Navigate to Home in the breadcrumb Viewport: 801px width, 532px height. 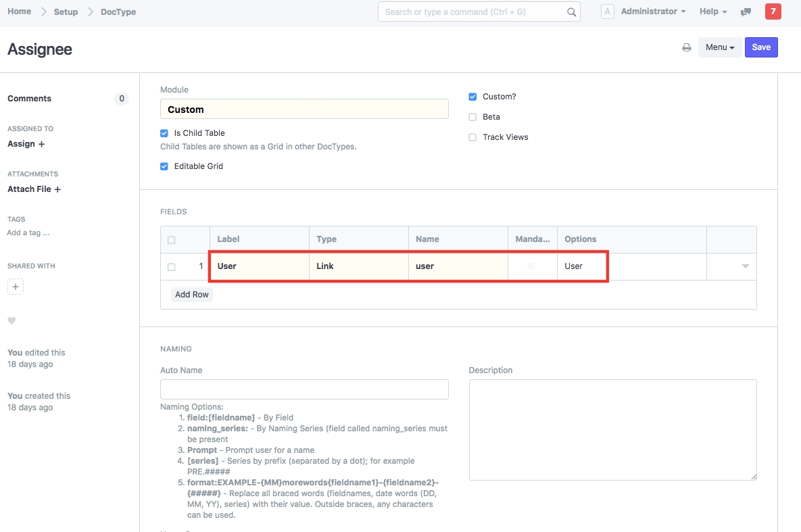pos(20,11)
